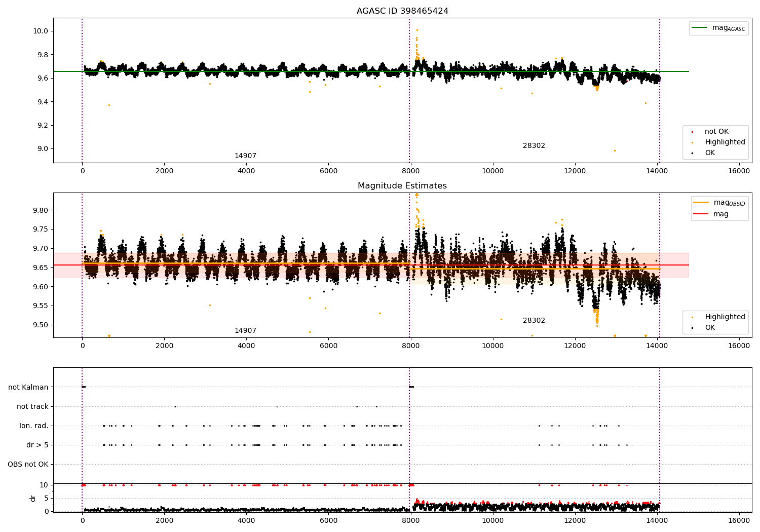This screenshot has height=532, width=760.
Task: Click the green mag AGASC legend line
Action: tap(700, 28)
